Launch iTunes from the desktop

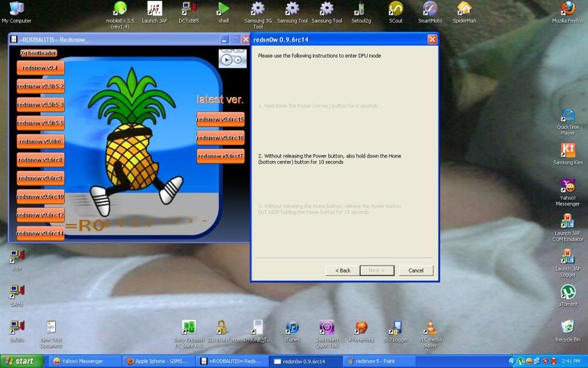pos(292,331)
